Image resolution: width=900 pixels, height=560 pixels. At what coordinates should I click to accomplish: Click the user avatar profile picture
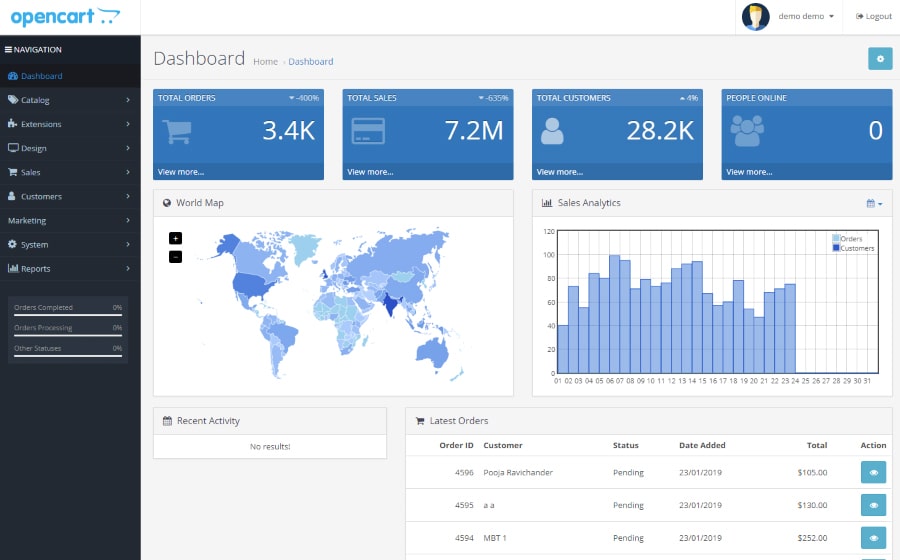point(755,17)
